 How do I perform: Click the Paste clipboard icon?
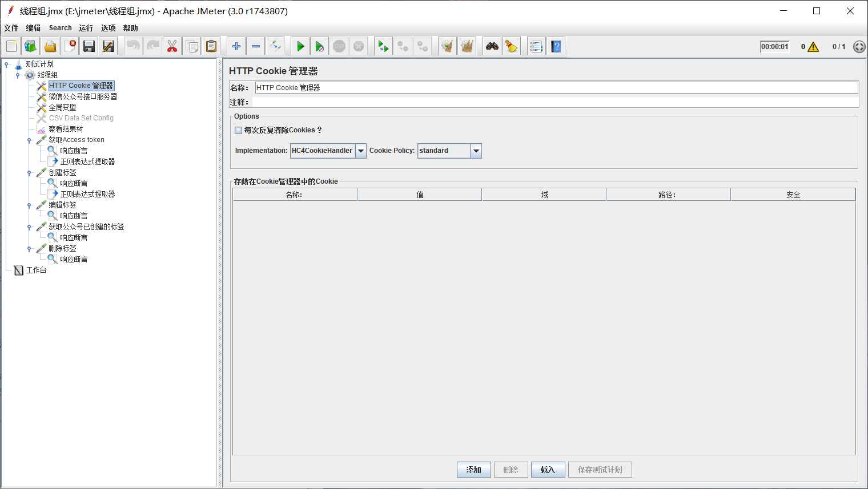(211, 46)
